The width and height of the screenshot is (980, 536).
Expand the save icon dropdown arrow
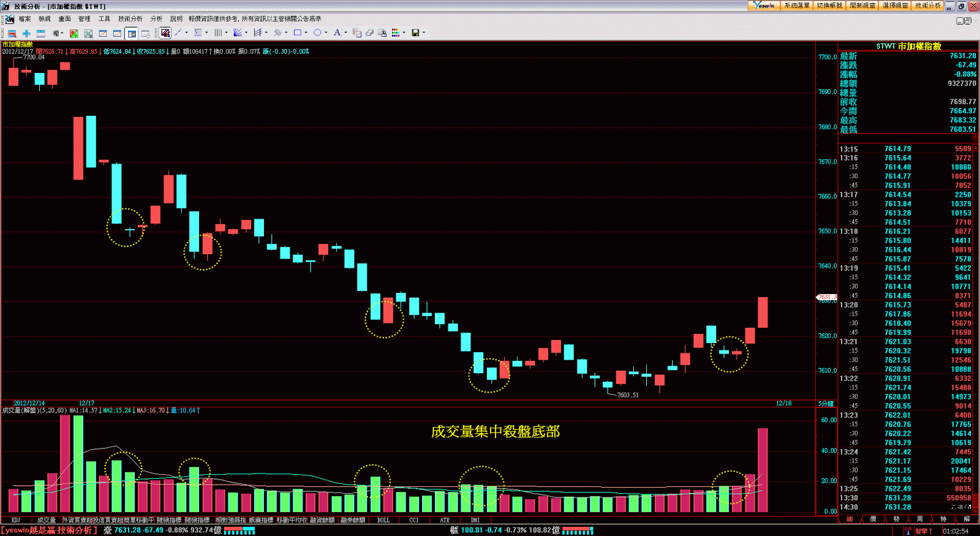tap(424, 33)
